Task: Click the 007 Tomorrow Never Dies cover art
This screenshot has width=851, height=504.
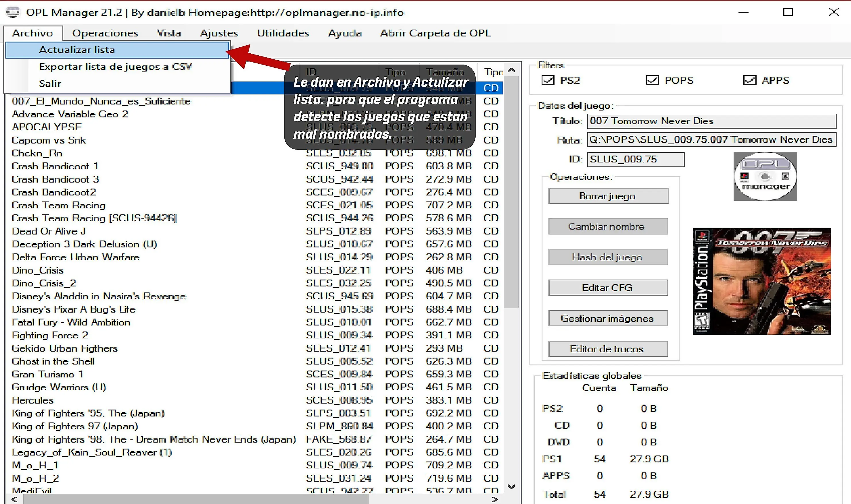Action: 762,281
